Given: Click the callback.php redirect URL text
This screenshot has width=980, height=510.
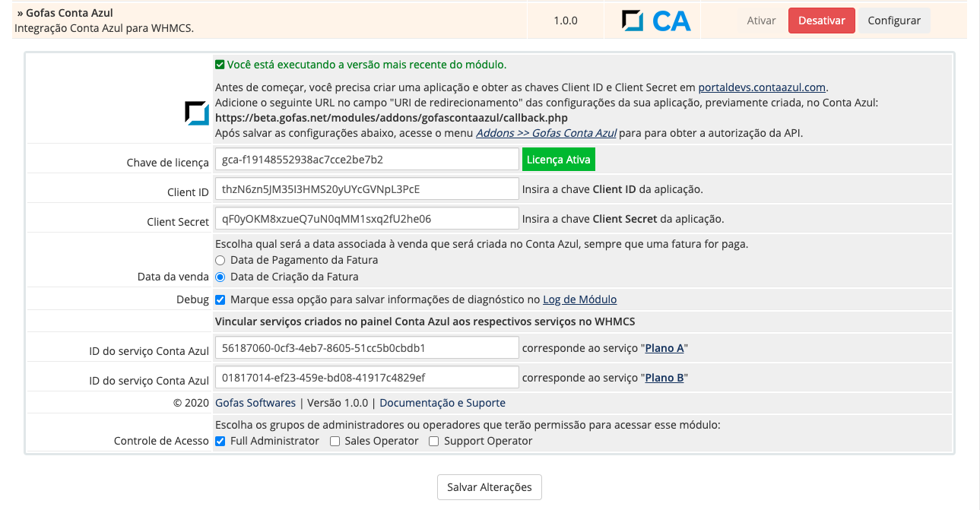Looking at the screenshot, I should [x=392, y=118].
